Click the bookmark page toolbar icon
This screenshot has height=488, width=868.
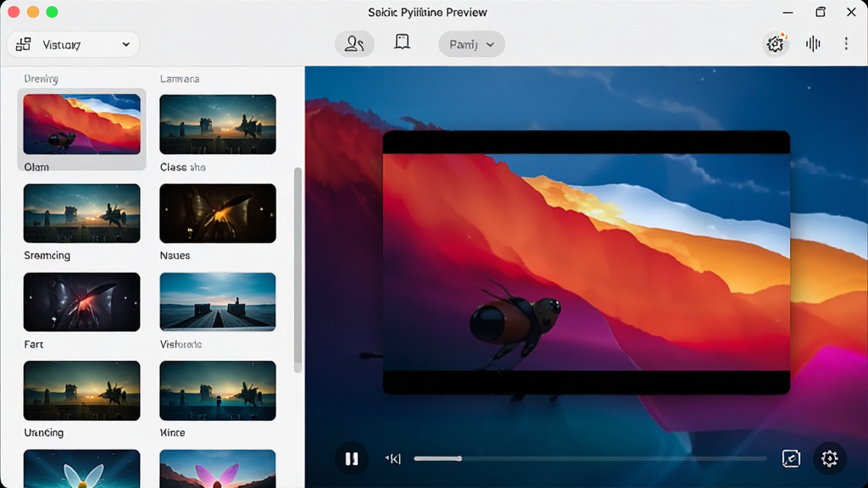click(402, 42)
